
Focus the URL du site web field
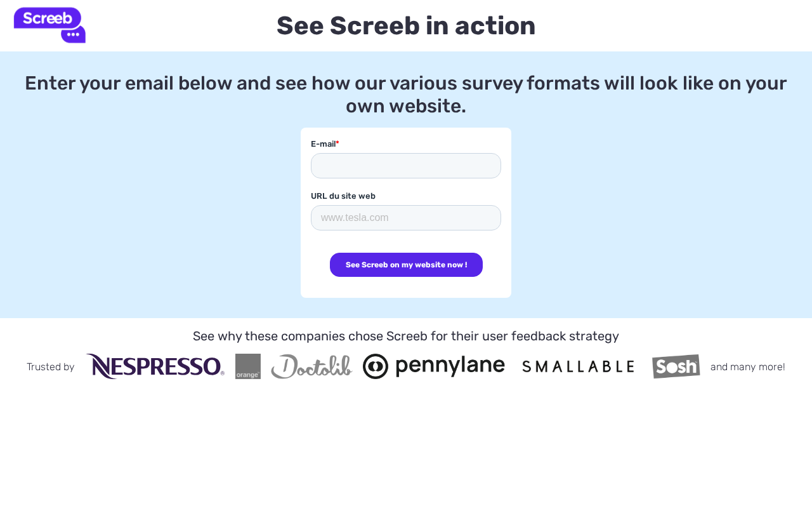point(406,218)
